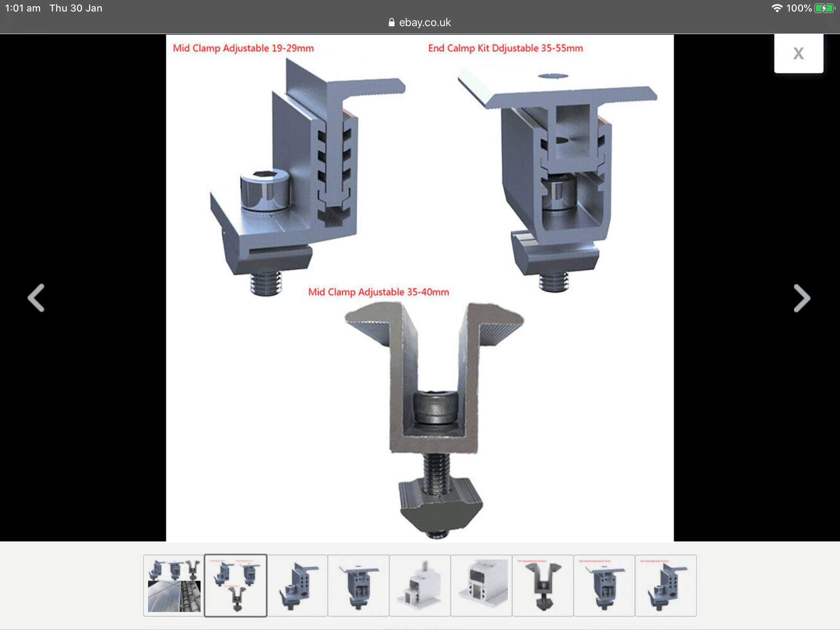Tap the padlock icon beside ebay.co.uk

click(x=392, y=23)
